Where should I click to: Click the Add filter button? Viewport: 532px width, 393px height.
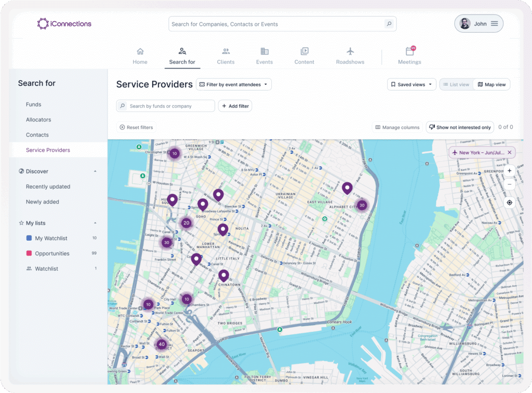click(x=235, y=106)
